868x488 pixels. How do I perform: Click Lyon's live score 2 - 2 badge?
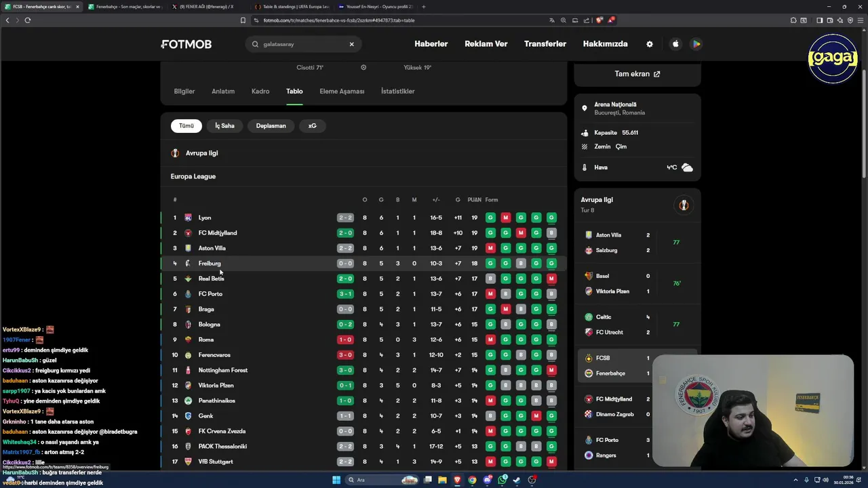345,218
